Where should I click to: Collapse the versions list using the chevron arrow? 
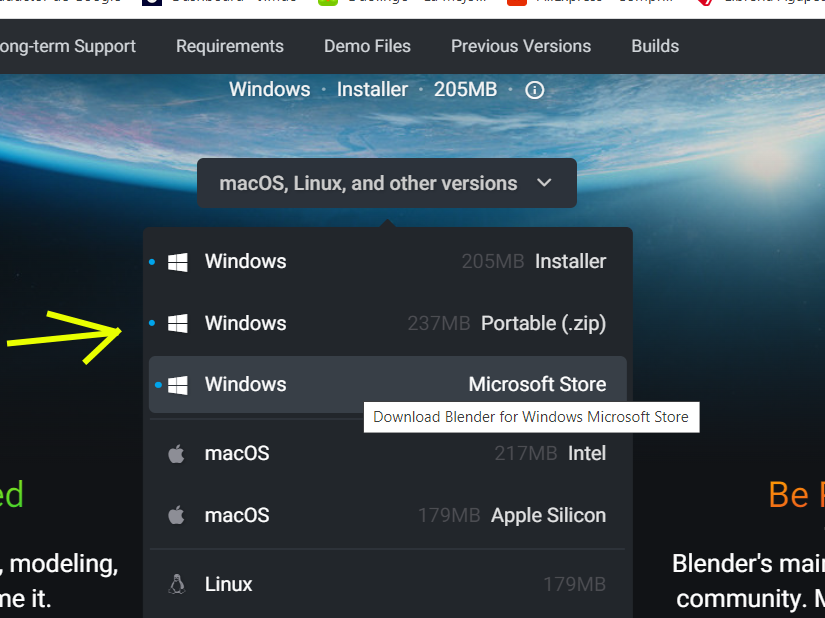coord(544,183)
